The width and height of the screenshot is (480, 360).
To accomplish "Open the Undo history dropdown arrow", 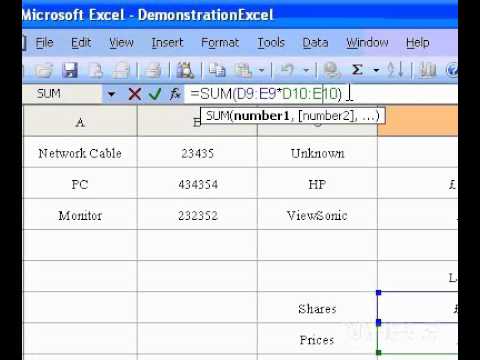I will pos(306,70).
